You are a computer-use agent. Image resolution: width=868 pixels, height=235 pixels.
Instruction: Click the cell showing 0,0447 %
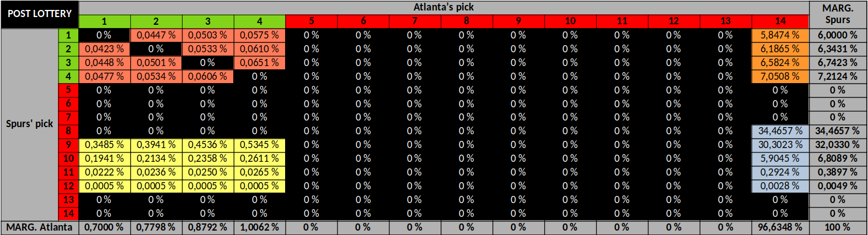[156, 35]
